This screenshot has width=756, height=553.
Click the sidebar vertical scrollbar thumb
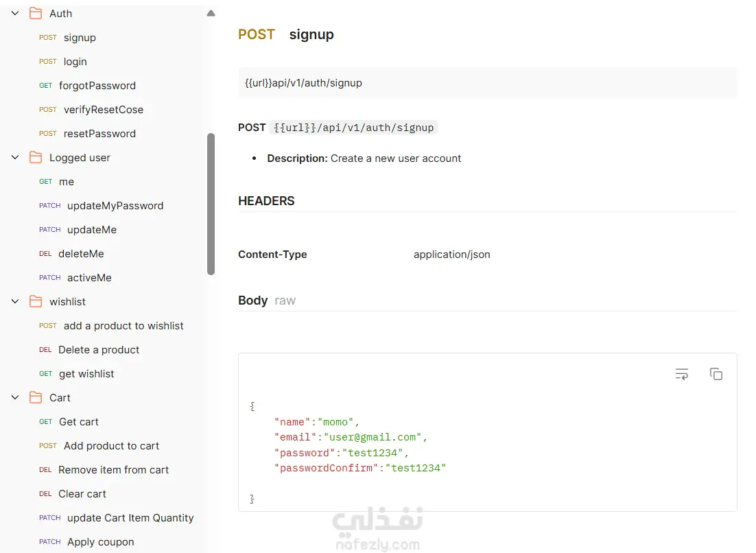click(211, 204)
